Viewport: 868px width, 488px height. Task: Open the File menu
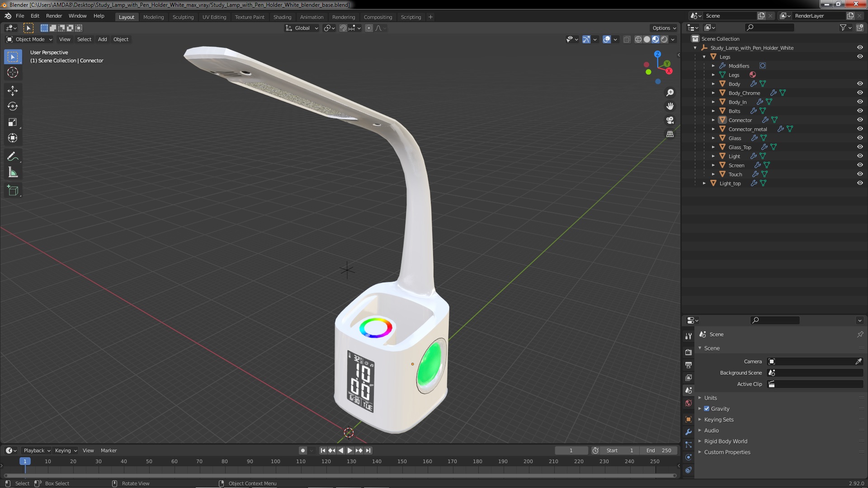[x=20, y=16]
